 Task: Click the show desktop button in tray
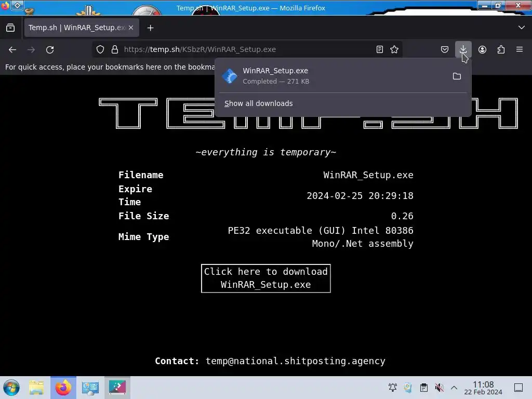tap(518, 388)
